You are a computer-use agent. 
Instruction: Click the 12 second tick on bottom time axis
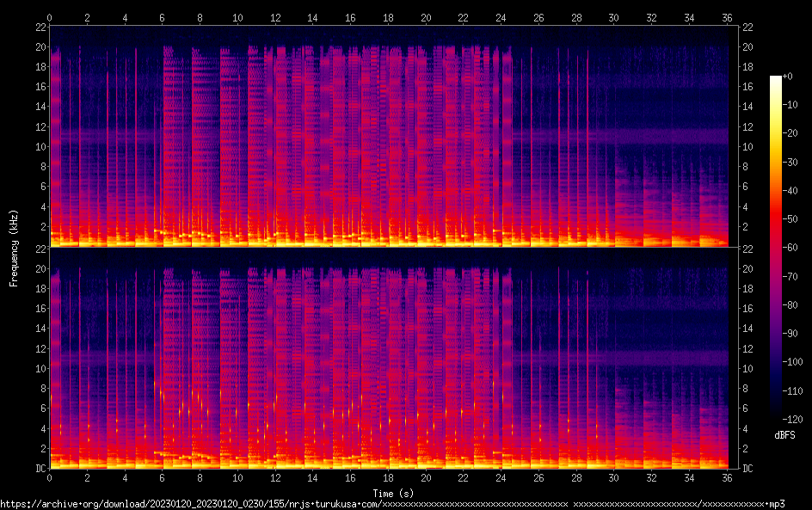275,479
